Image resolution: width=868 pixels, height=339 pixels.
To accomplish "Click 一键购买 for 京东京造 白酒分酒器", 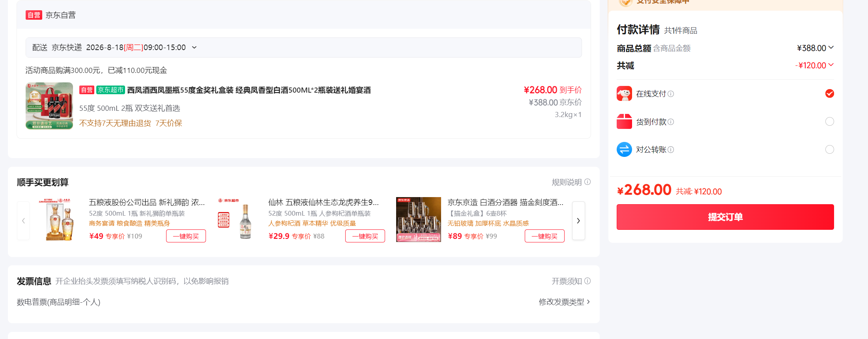I will [x=544, y=236].
